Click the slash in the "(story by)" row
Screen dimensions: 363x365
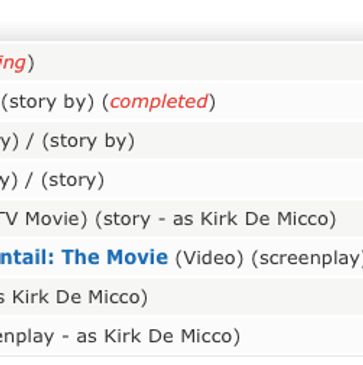30,141
